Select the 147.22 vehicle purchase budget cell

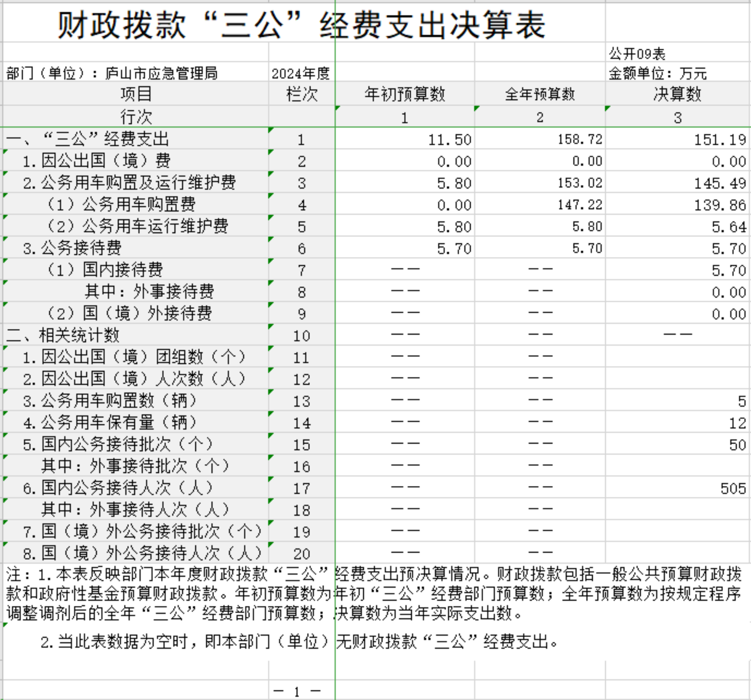[580, 205]
